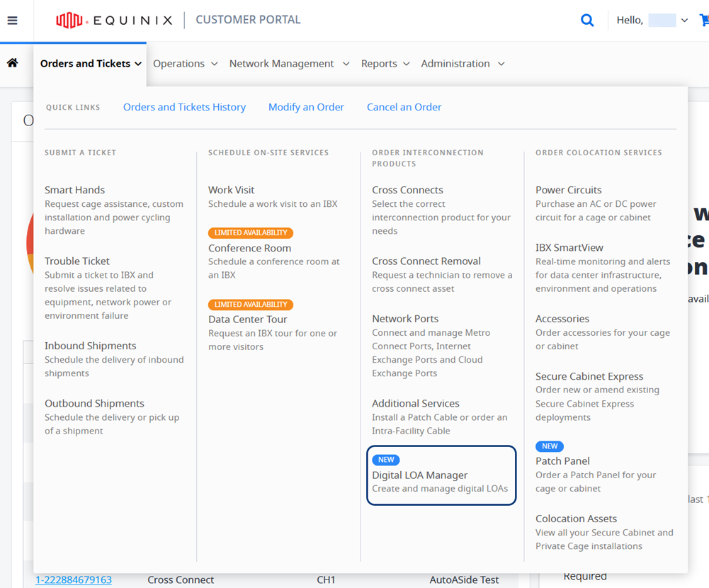
Task: Click the 'AutoASide Test' table cell
Action: tap(464, 580)
